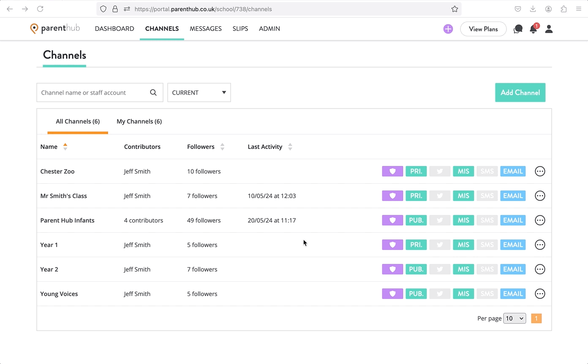Open the ADMIN menu
The height and width of the screenshot is (364, 588).
click(269, 29)
